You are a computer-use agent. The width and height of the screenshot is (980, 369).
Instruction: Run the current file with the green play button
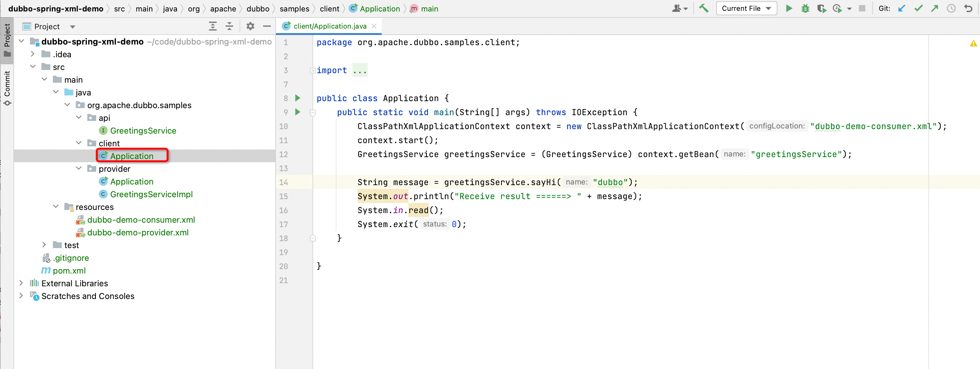point(789,8)
